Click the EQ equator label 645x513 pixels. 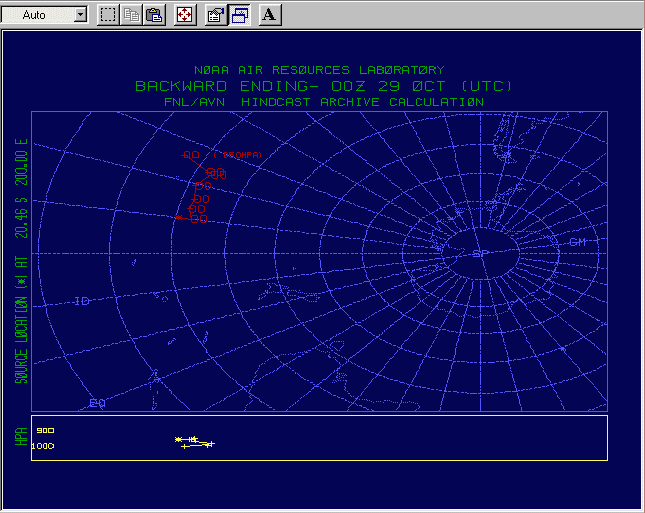[97, 403]
